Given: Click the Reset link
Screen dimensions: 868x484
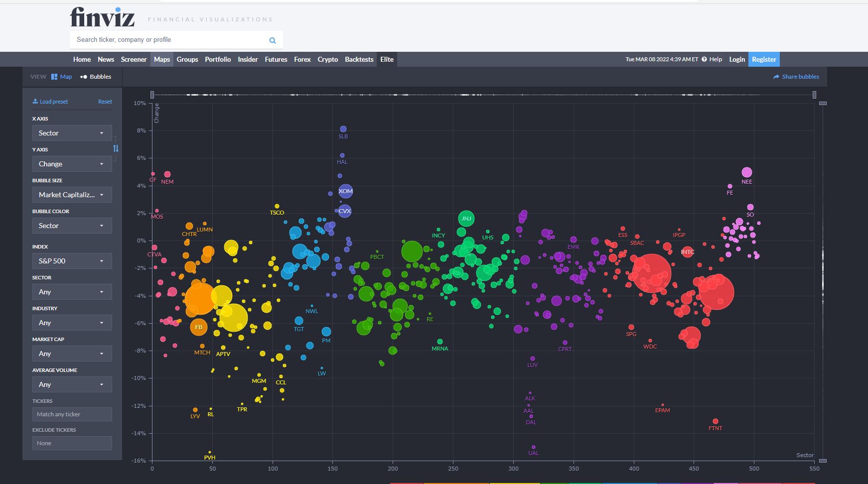Looking at the screenshot, I should (105, 102).
